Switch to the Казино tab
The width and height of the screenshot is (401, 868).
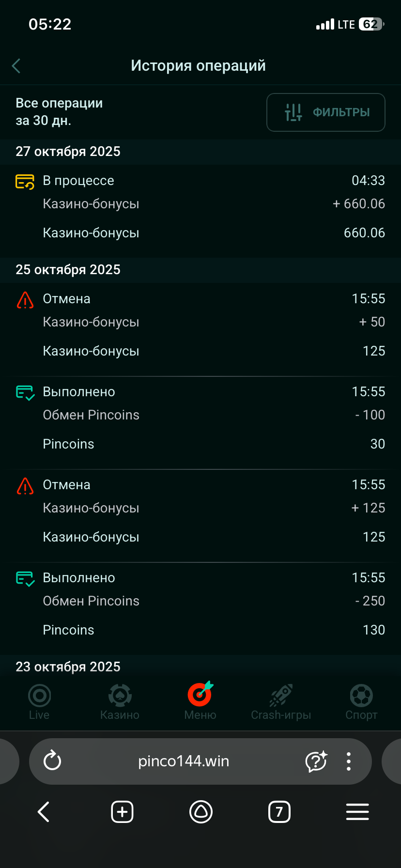120,701
